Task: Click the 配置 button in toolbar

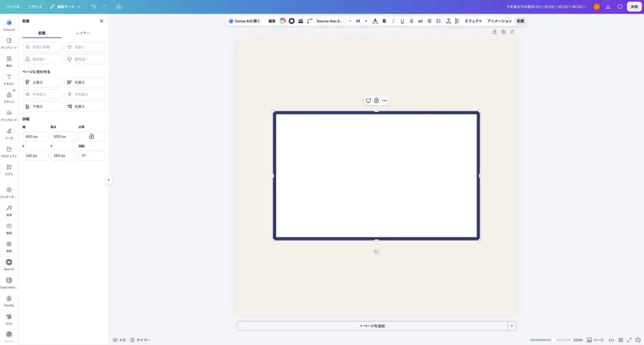Action: pos(520,21)
